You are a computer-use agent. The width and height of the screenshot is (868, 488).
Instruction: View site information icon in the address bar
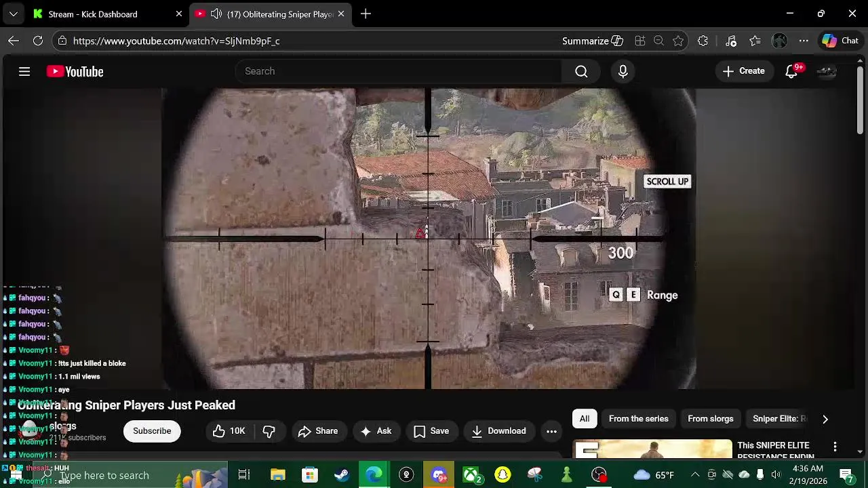point(62,41)
